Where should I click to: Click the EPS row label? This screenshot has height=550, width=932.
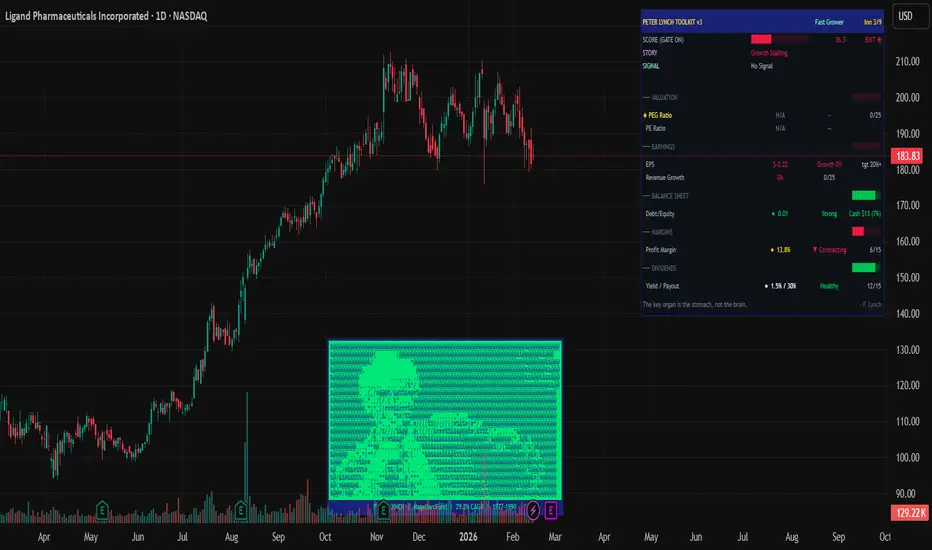pos(650,165)
